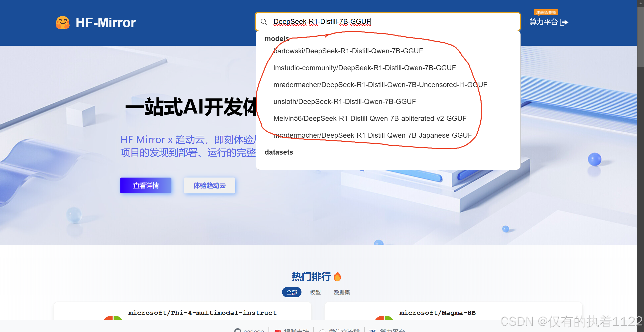Screen dimensions: 644x332
Task: Select mradermacher Uncensored-i1-GGUF suggestion
Action: 380,85
